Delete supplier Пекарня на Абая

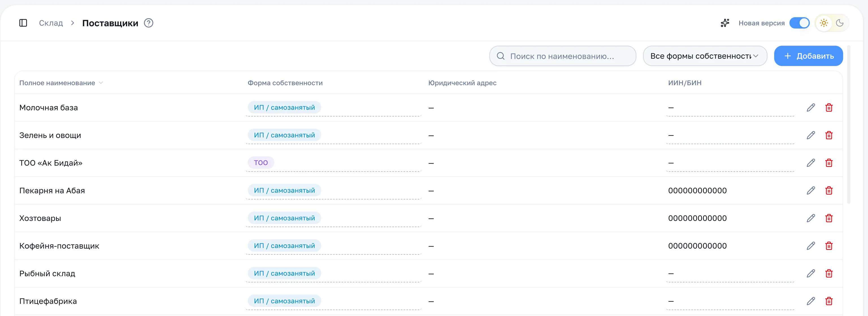tap(829, 190)
